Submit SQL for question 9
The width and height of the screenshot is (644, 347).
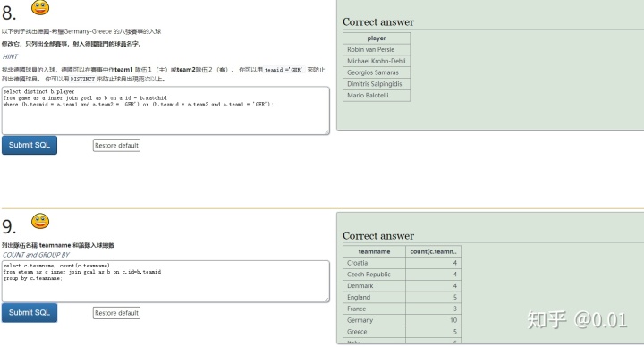tap(30, 312)
